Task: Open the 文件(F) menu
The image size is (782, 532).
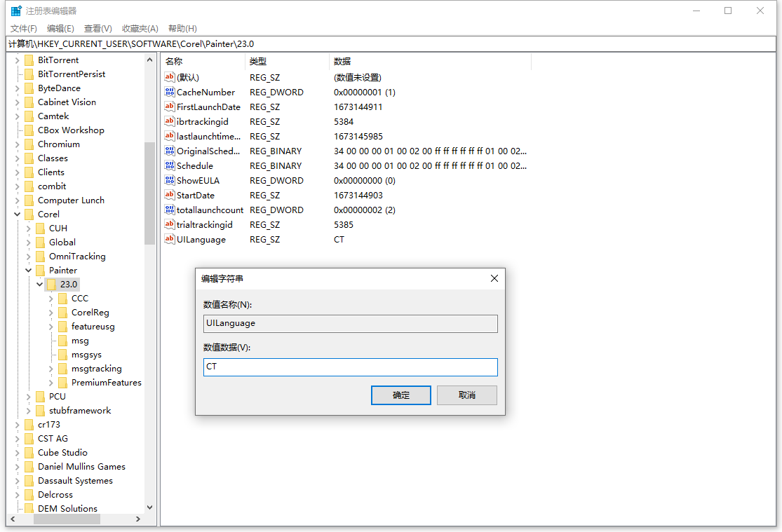Action: [24, 29]
